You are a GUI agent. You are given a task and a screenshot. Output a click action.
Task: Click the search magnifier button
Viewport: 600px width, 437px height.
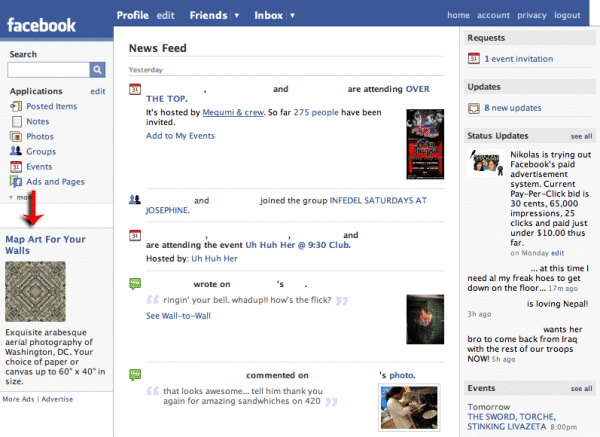[97, 70]
